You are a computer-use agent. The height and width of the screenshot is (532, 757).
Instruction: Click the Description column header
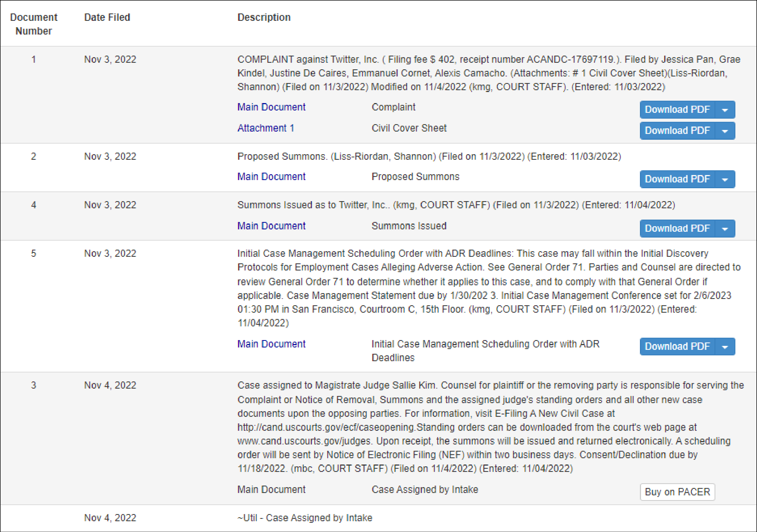click(x=264, y=17)
